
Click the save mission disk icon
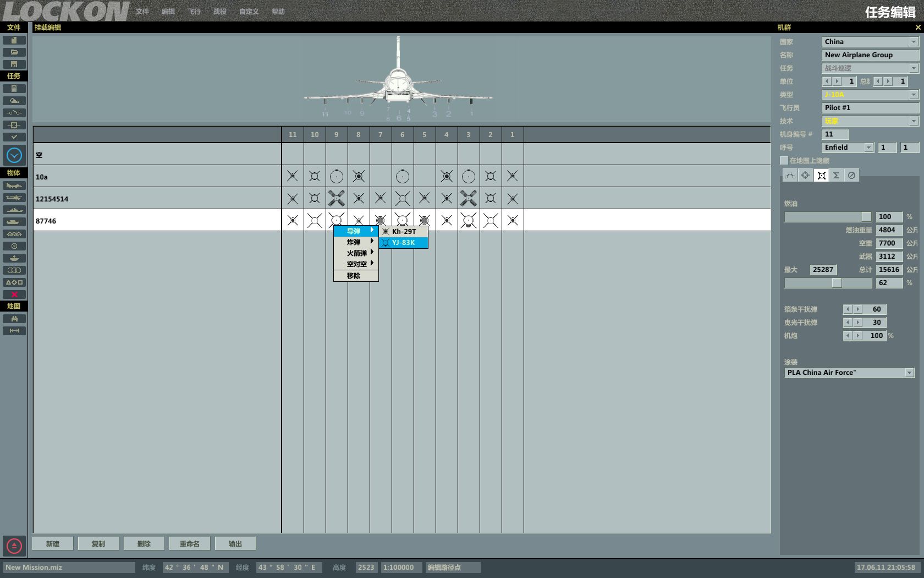[x=14, y=64]
